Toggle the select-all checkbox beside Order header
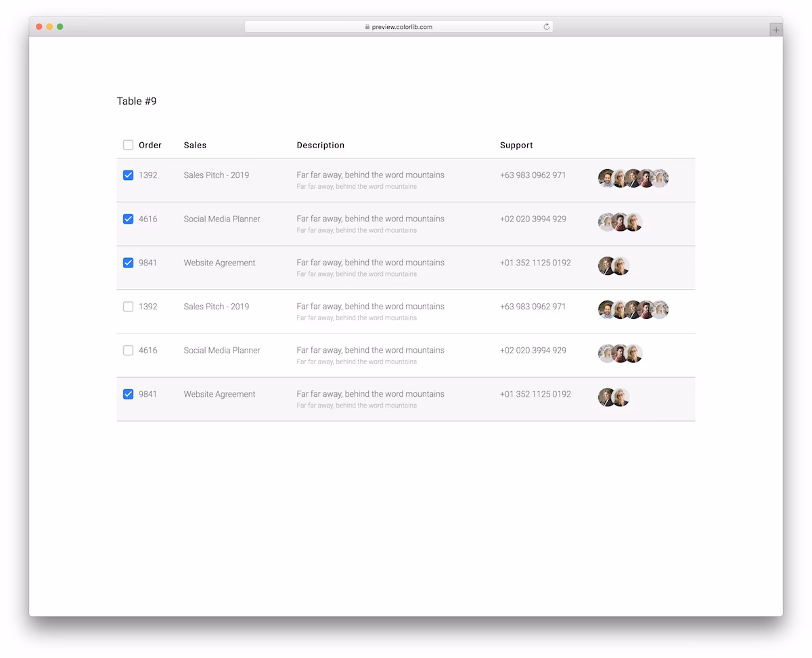 (x=128, y=145)
